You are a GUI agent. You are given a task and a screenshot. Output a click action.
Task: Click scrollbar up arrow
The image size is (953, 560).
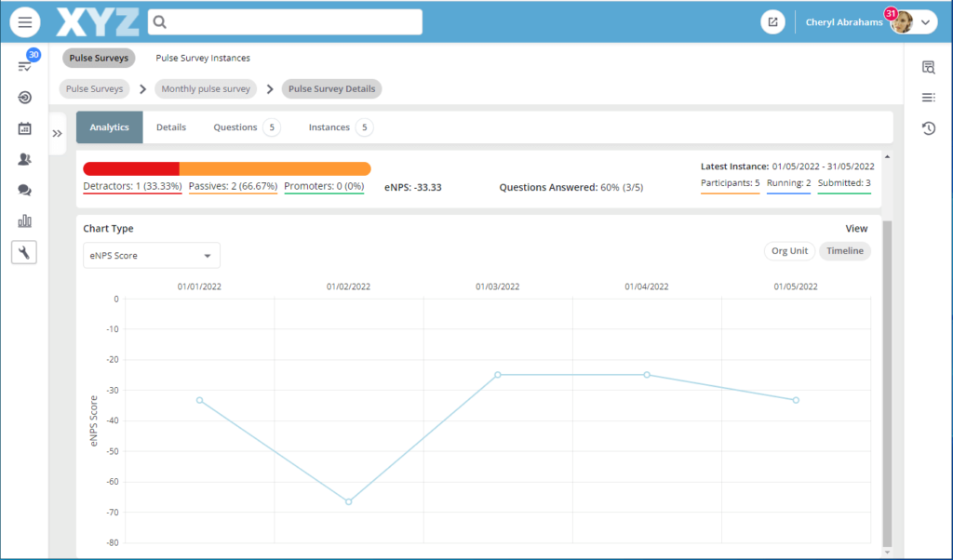(887, 156)
